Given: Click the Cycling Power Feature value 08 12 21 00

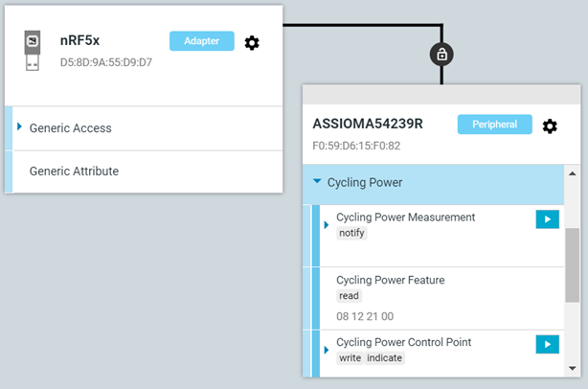Looking at the screenshot, I should tap(365, 315).
